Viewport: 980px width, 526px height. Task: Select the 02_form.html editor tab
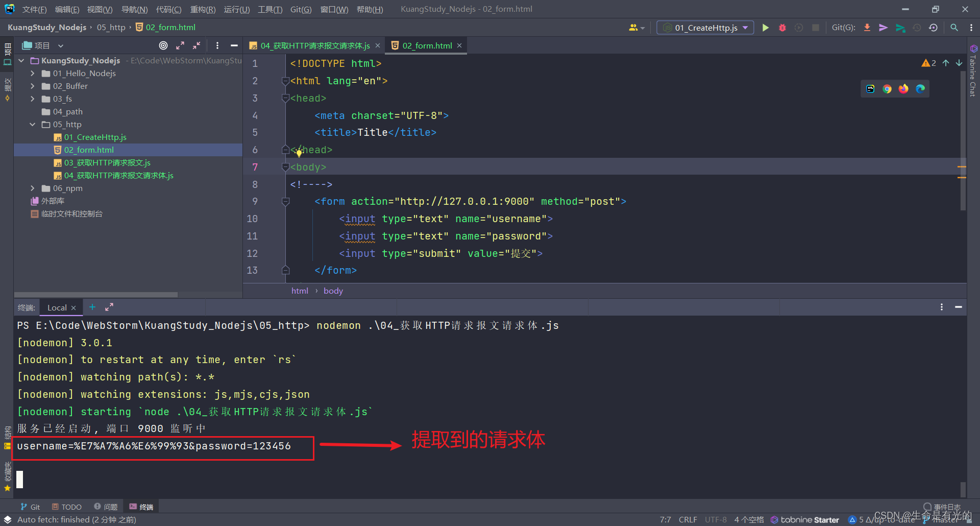(x=427, y=45)
